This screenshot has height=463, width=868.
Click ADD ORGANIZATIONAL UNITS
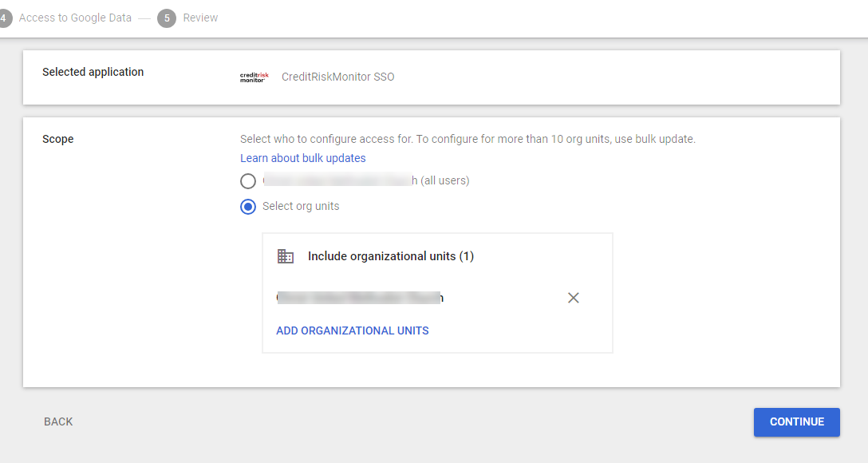pyautogui.click(x=353, y=330)
